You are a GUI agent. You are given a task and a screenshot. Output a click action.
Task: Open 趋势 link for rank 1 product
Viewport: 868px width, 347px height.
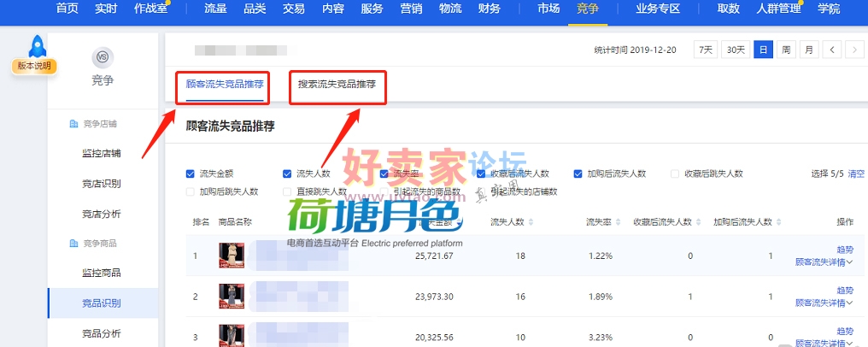click(844, 250)
